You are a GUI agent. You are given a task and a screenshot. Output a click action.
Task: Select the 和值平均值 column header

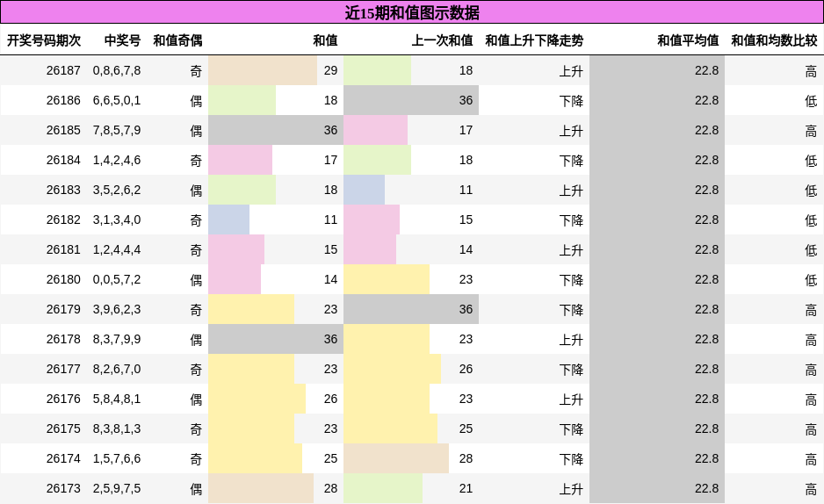point(688,40)
